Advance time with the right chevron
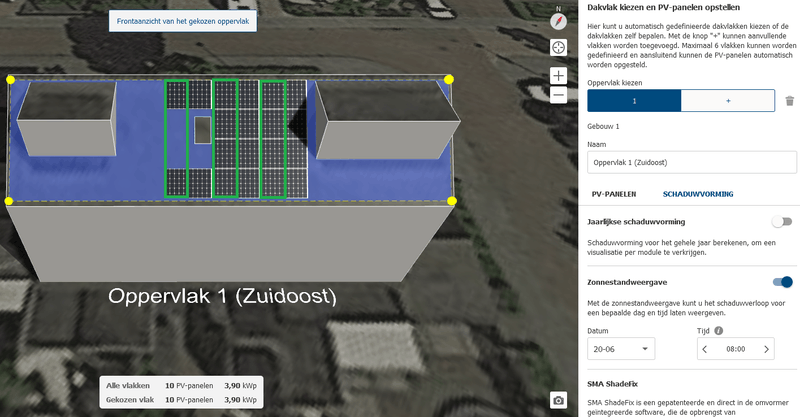This screenshot has height=417, width=800. tap(766, 349)
